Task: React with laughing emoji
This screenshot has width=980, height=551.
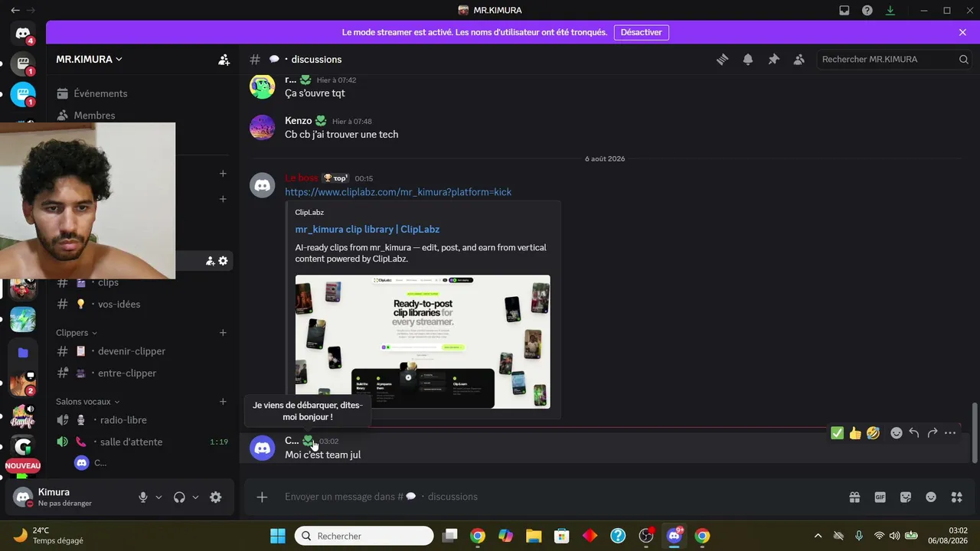Action: pos(874,433)
